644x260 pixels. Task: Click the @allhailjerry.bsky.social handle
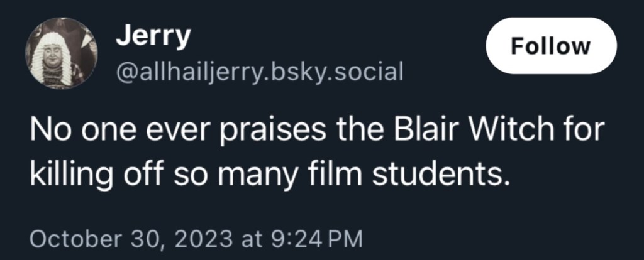click(x=258, y=73)
